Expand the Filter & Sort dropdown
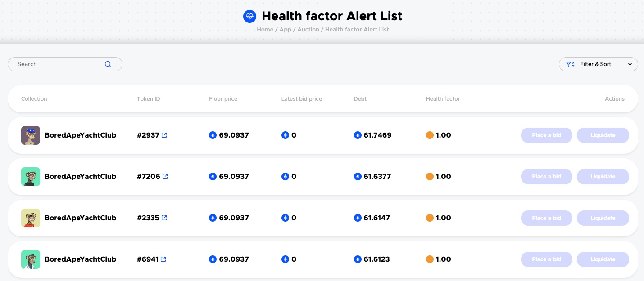This screenshot has width=644, height=281. coord(599,64)
